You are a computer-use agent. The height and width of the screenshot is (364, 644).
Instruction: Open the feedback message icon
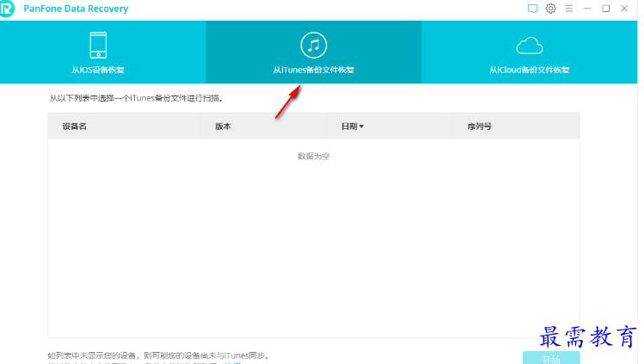532,9
